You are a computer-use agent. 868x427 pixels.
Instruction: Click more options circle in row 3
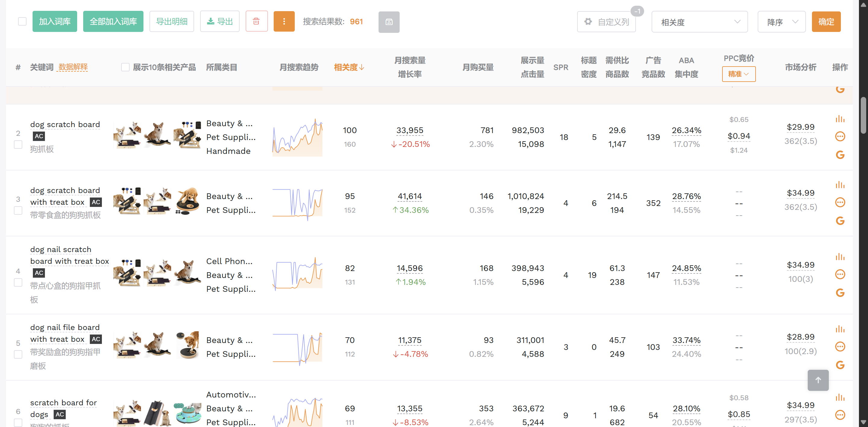(x=840, y=202)
